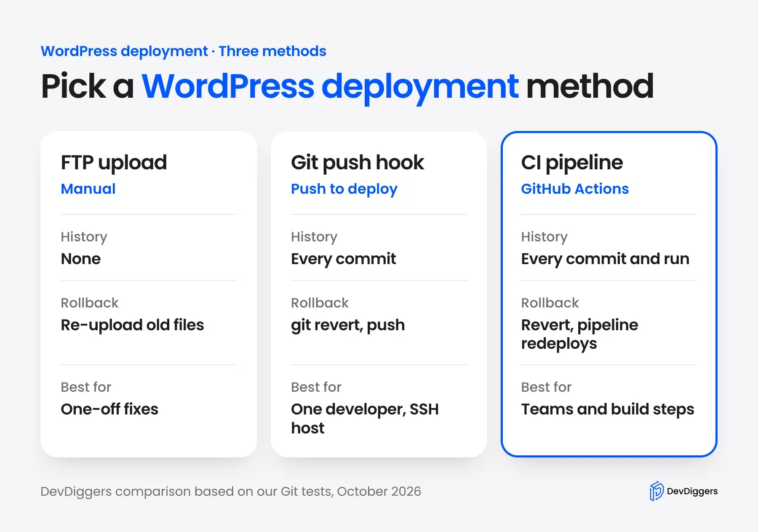
Task: Click 'None' history value in FTP card
Action: (x=81, y=259)
